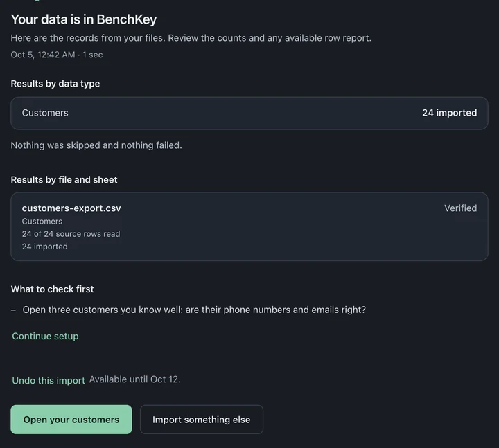Click the Undo this import link
This screenshot has width=499, height=448.
pos(49,380)
